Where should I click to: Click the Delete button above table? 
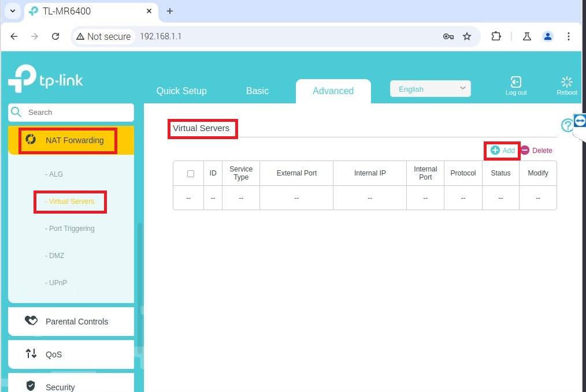tap(536, 151)
